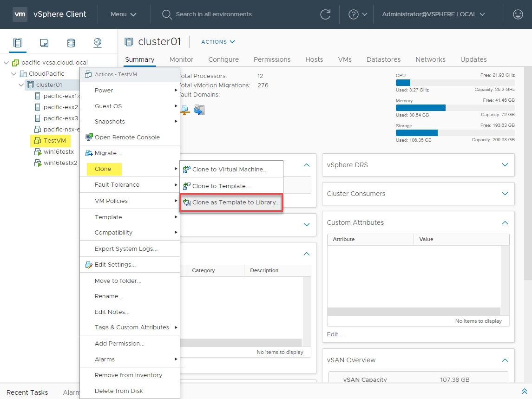Click the pacific-esx1 host icon
This screenshot has height=399, width=532.
pos(38,96)
